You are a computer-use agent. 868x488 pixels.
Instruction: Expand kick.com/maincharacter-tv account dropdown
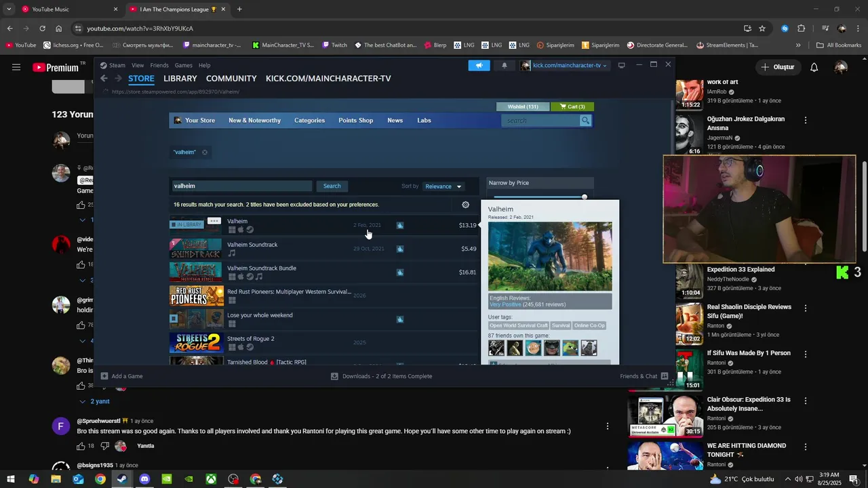pyautogui.click(x=564, y=65)
